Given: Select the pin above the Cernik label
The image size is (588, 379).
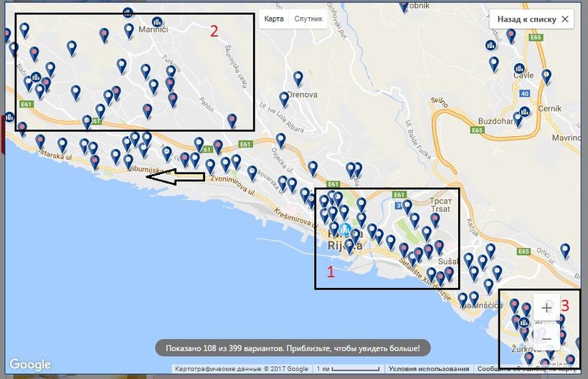Looking at the screenshot, I should (x=546, y=75).
